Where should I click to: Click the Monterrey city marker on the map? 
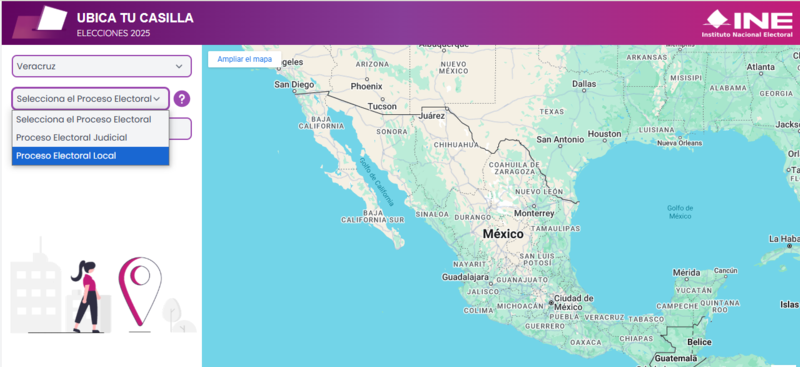[x=533, y=207]
